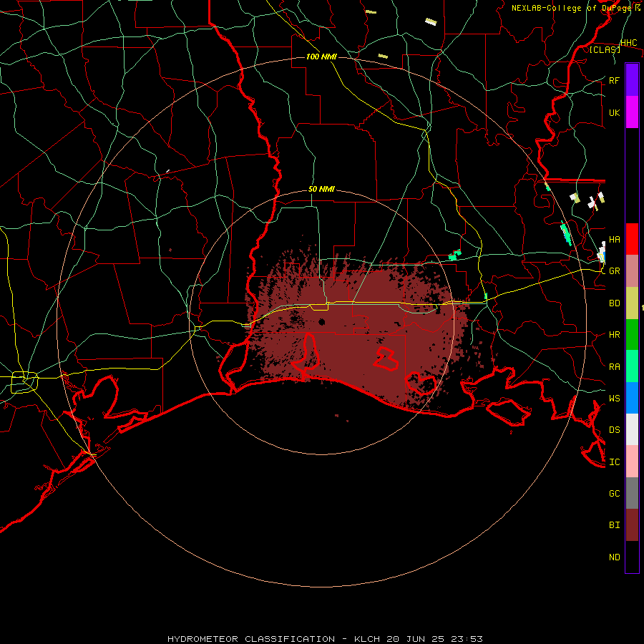Click the 100 NMI range ring label

321,57
